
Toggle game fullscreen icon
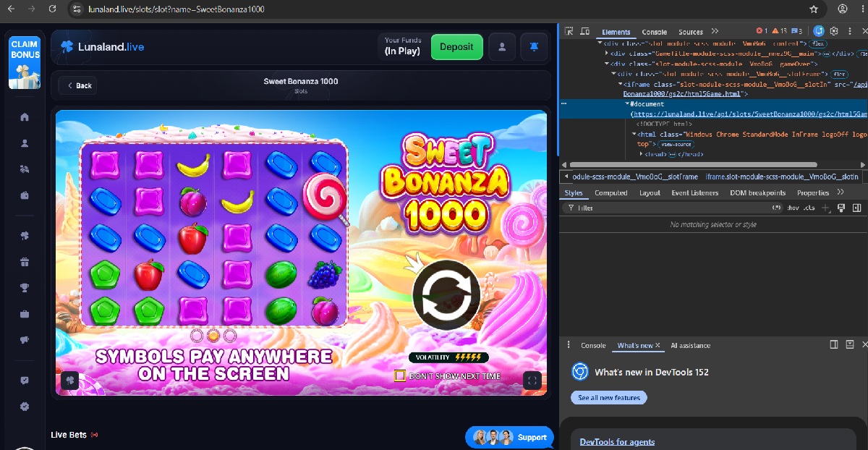[532, 380]
